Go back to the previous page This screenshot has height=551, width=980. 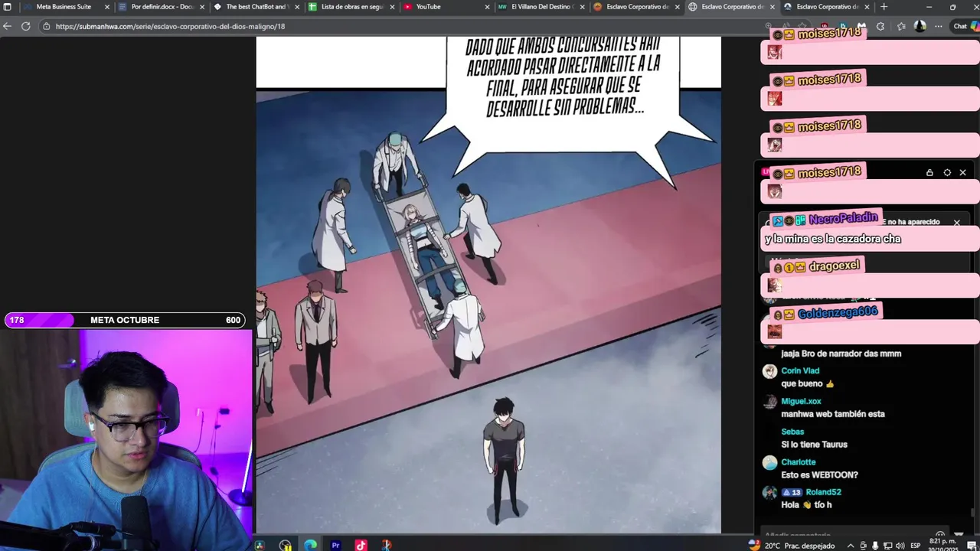8,26
